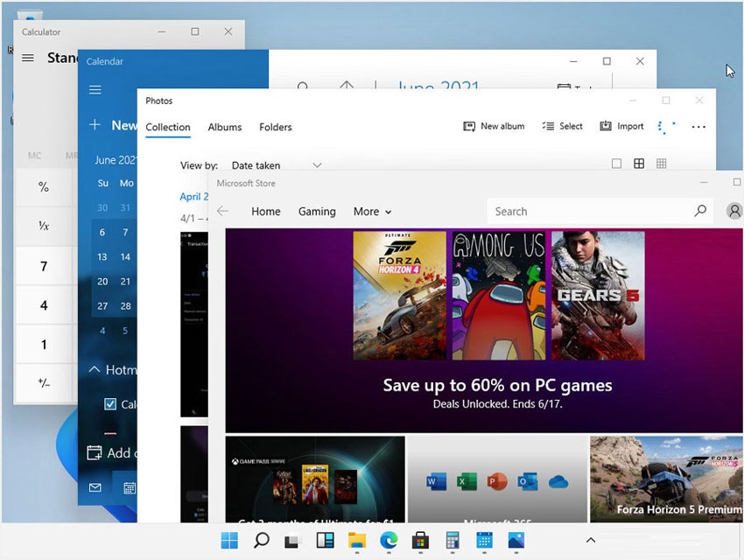Select June 6 in Calendar mini month

[102, 233]
